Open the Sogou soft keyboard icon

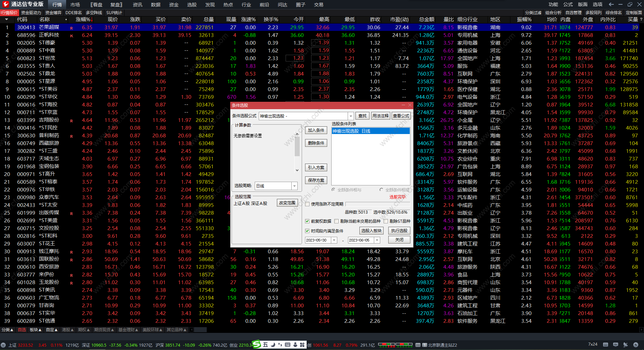pyautogui.click(x=288, y=345)
